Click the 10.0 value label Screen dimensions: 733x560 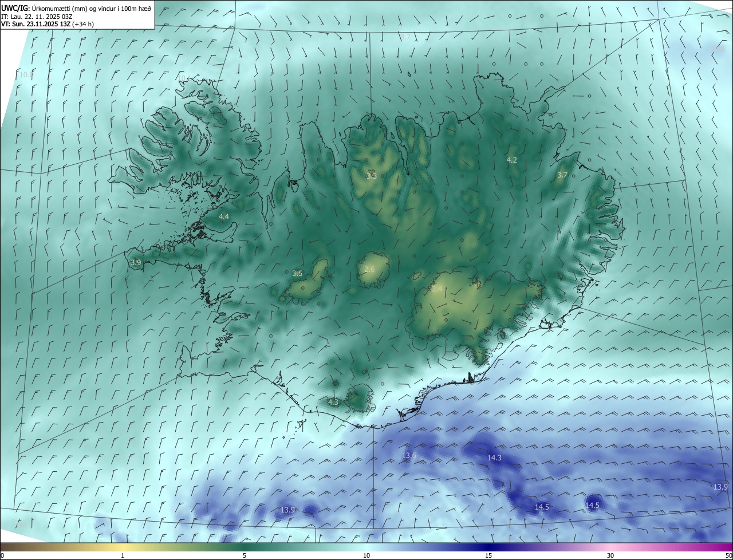(x=27, y=74)
